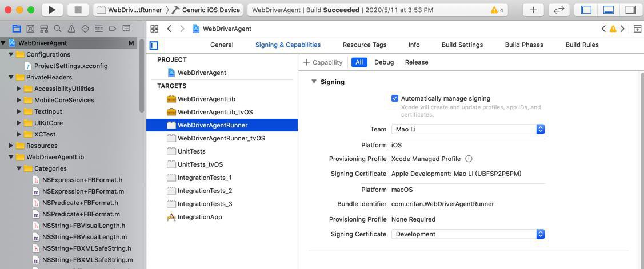Screen dimensions: 644x269
Task: Click the yellow issue warning icon in jump bar
Action: click(x=613, y=29)
